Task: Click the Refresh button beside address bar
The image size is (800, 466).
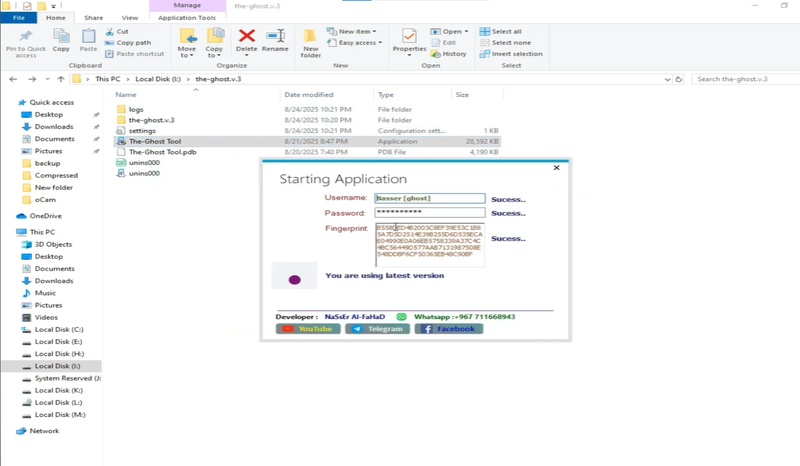Action: coord(679,79)
